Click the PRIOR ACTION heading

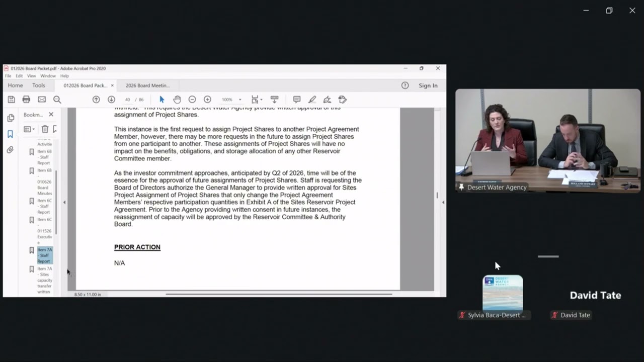(x=137, y=247)
